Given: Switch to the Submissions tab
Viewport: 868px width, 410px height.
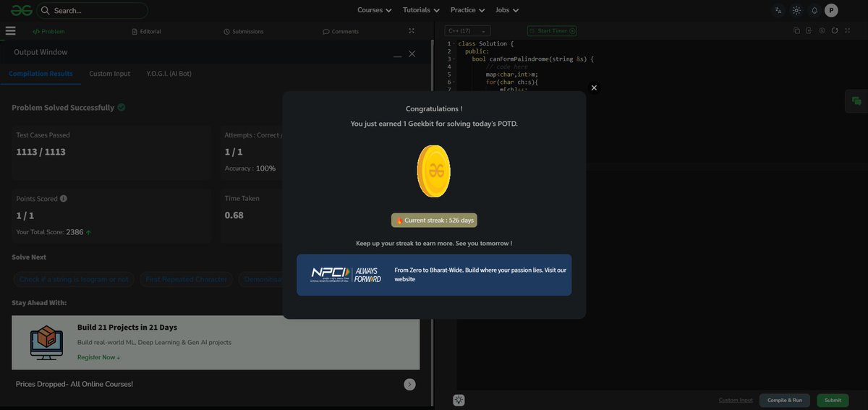Looking at the screenshot, I should (244, 32).
